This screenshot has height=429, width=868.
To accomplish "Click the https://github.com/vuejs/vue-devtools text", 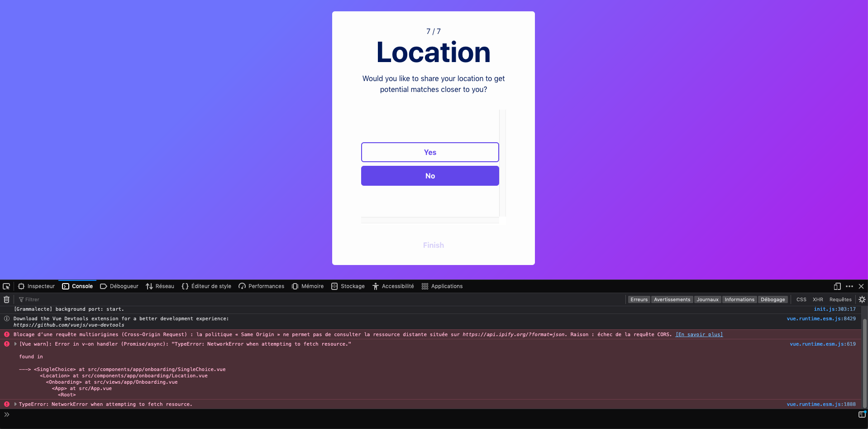I will pos(69,325).
